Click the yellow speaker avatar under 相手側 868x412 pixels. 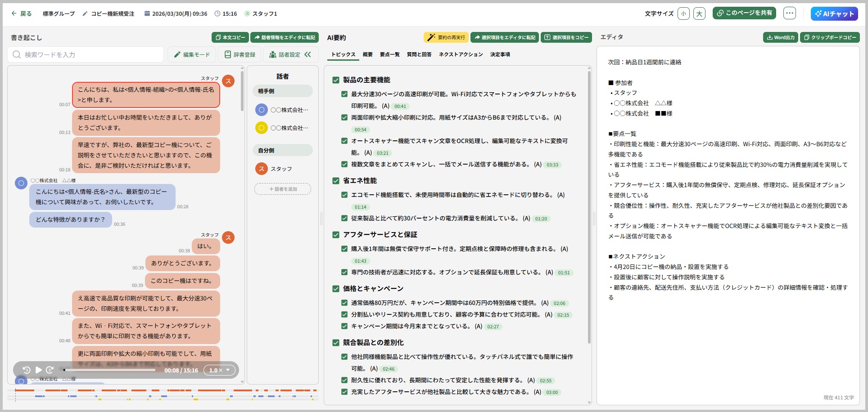(x=262, y=128)
